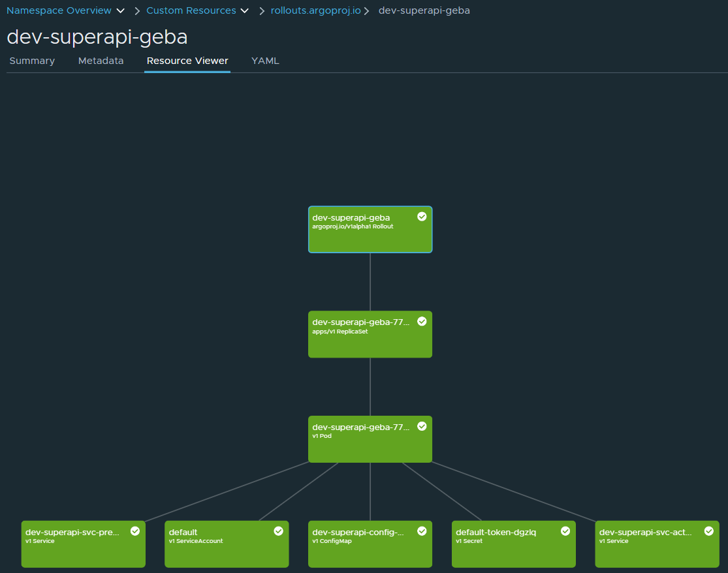The height and width of the screenshot is (573, 728).
Task: Select the dev-superapi-geba Rollout node
Action: (x=370, y=235)
